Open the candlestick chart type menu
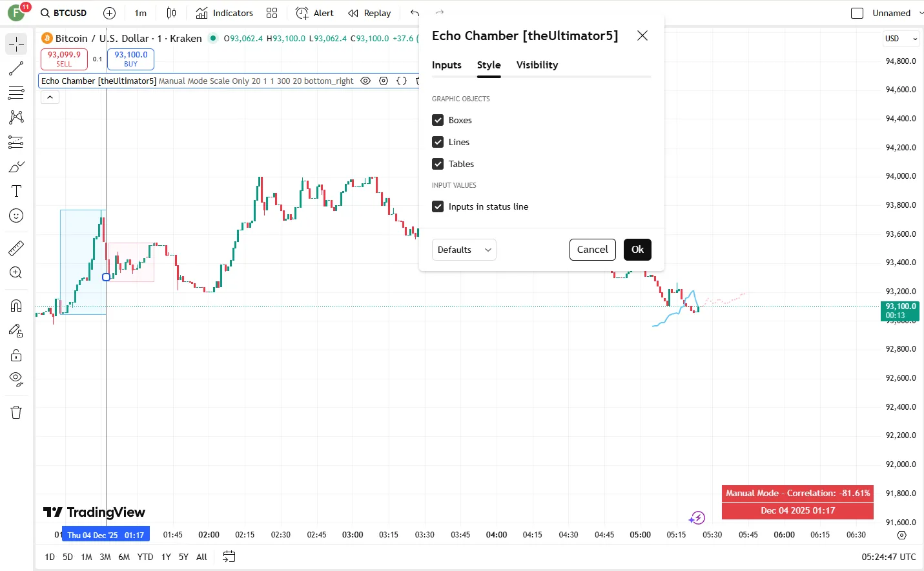The image size is (924, 571). [171, 13]
